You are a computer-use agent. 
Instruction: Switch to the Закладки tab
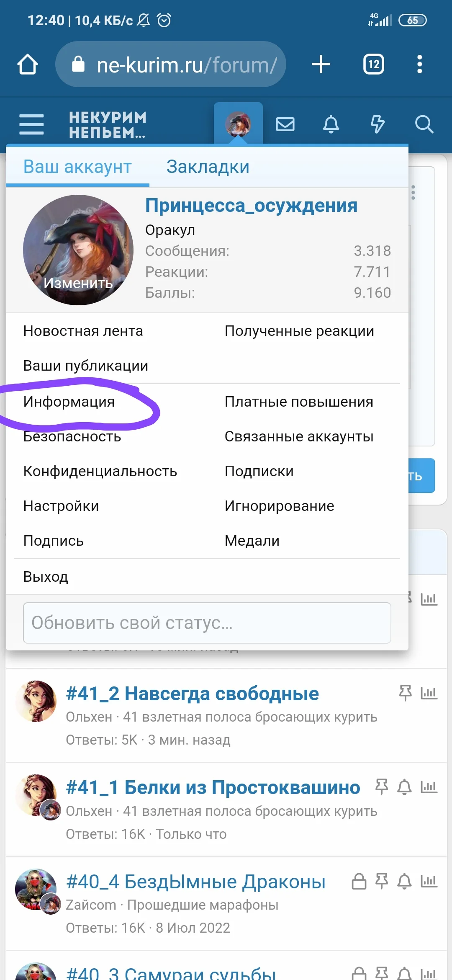point(208,167)
